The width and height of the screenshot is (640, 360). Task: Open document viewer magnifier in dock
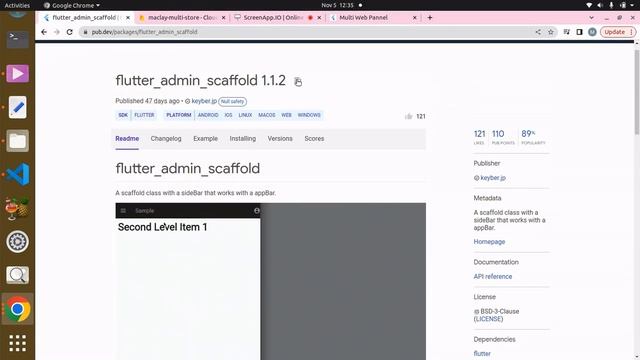coord(17,275)
